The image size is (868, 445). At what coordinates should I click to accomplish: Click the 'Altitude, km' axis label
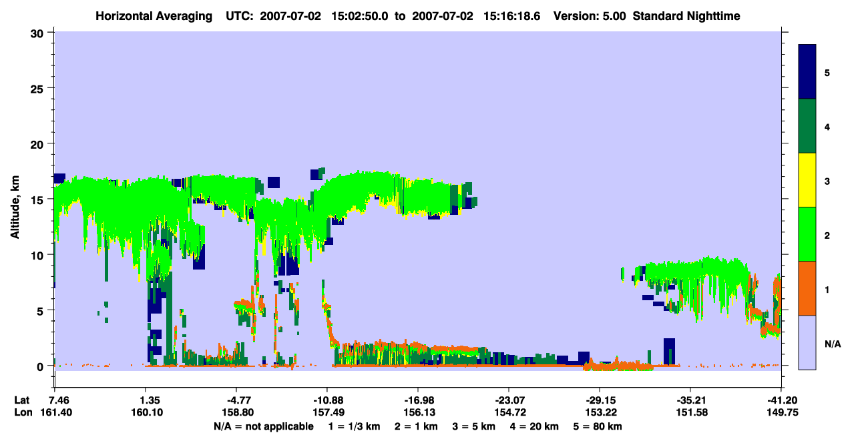pos(15,205)
